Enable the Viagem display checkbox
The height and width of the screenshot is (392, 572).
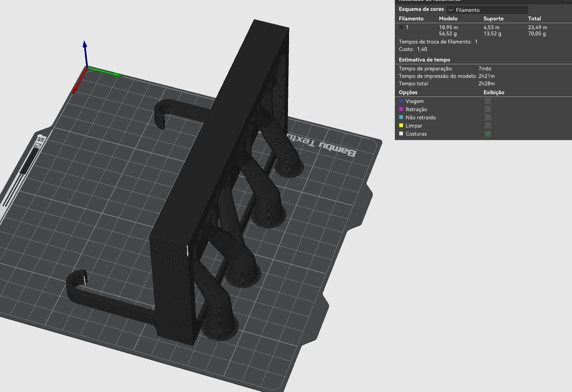click(488, 101)
